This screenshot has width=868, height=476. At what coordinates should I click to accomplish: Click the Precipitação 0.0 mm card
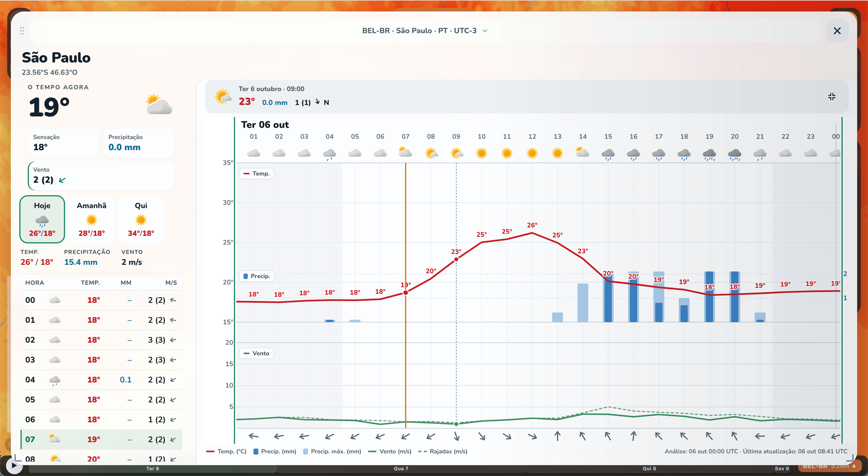tap(139, 143)
